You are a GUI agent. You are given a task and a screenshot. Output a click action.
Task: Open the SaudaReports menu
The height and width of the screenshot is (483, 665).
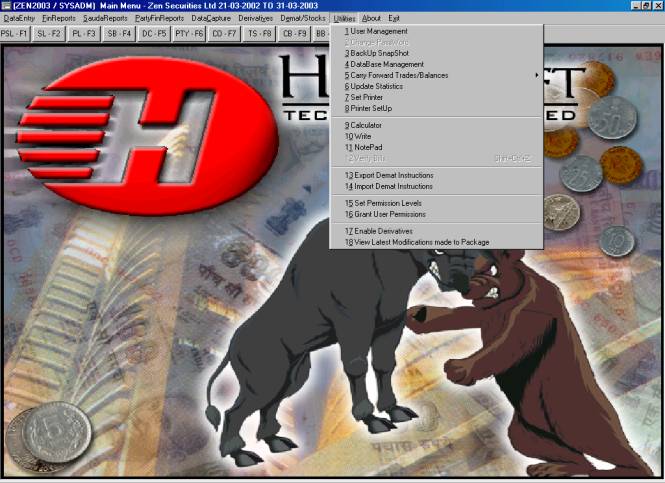105,18
